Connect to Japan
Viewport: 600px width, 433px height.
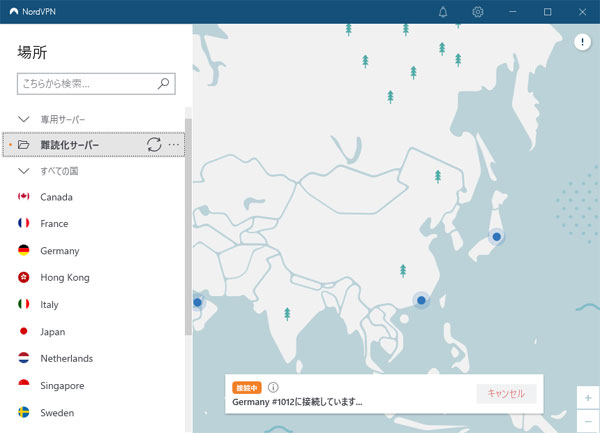coord(52,332)
